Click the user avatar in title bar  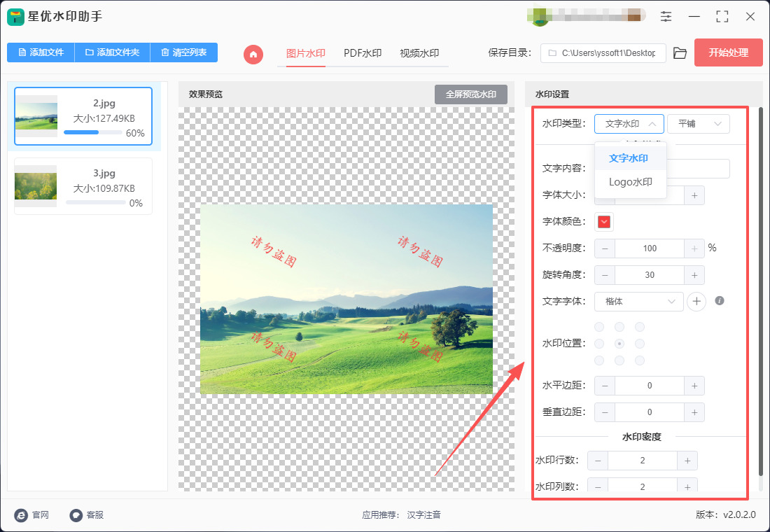[540, 17]
